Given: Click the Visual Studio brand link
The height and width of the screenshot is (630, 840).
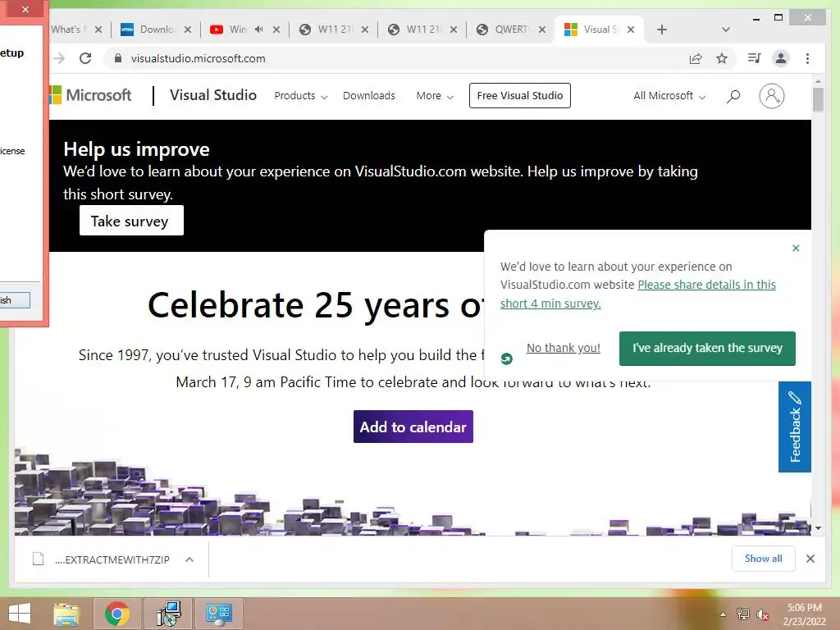Looking at the screenshot, I should pyautogui.click(x=213, y=95).
